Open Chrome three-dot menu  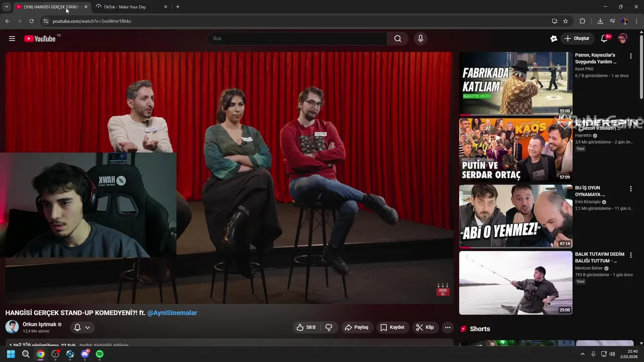(636, 21)
